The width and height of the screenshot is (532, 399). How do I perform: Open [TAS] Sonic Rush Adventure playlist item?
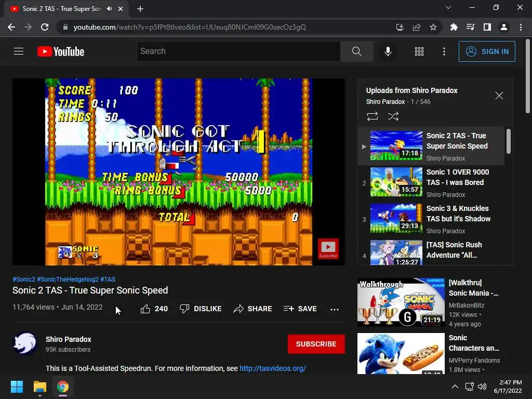point(454,250)
